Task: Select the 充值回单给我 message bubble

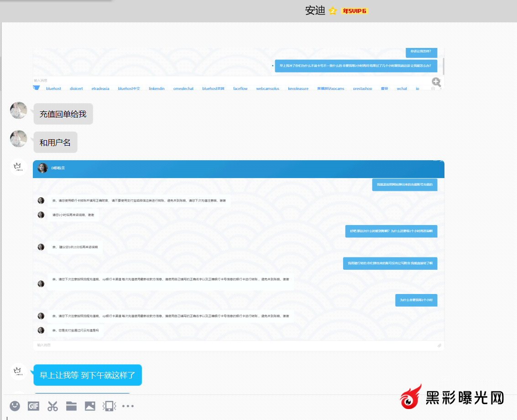Action: tap(63, 114)
